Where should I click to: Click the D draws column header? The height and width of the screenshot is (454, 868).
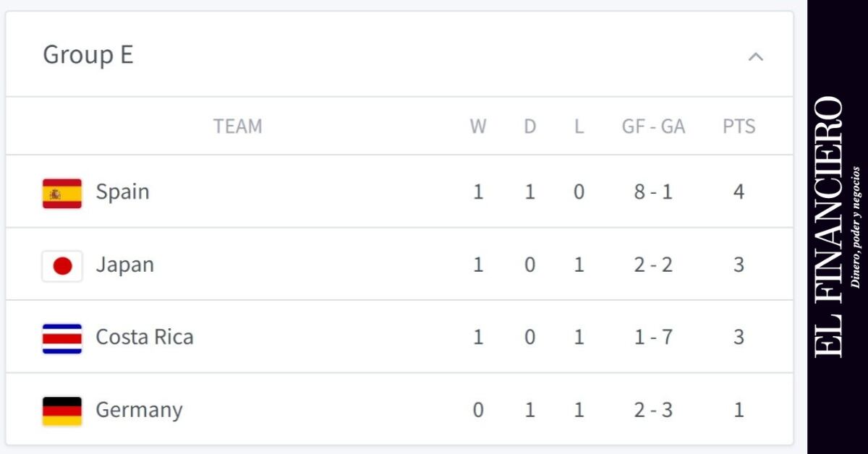click(530, 127)
